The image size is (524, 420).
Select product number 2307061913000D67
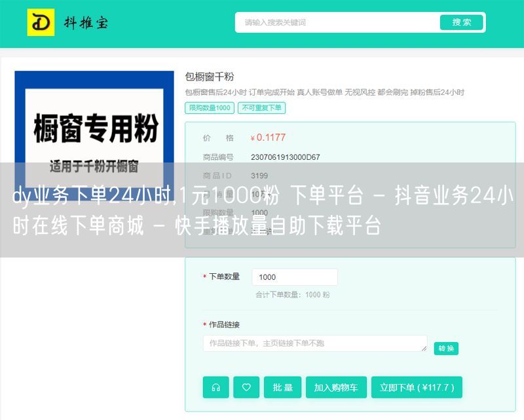click(286, 157)
